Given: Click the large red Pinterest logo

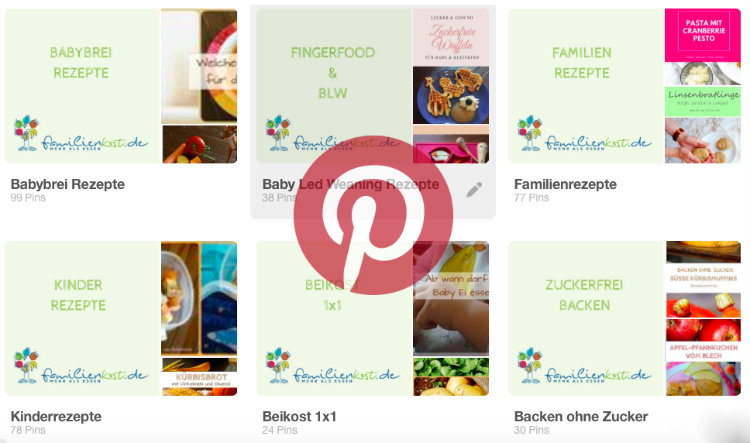Looking at the screenshot, I should (374, 216).
